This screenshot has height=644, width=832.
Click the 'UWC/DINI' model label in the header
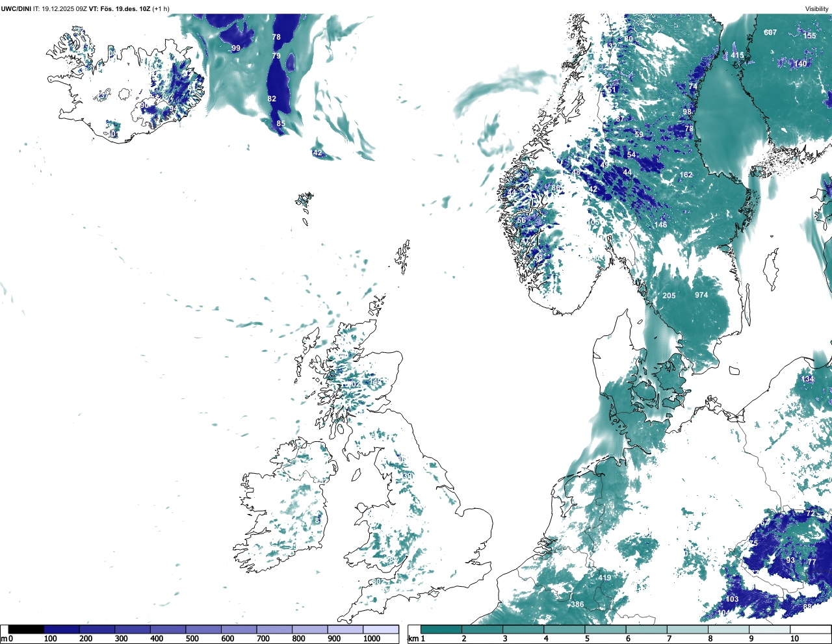tap(16, 8)
